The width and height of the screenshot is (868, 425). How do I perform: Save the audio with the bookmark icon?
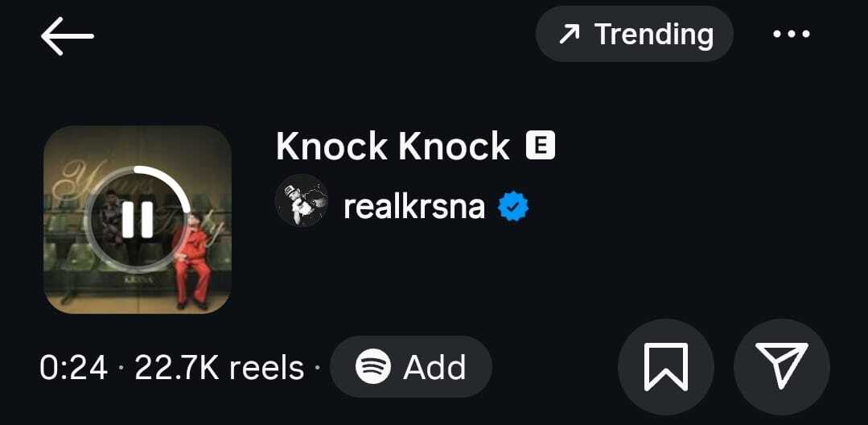point(666,367)
